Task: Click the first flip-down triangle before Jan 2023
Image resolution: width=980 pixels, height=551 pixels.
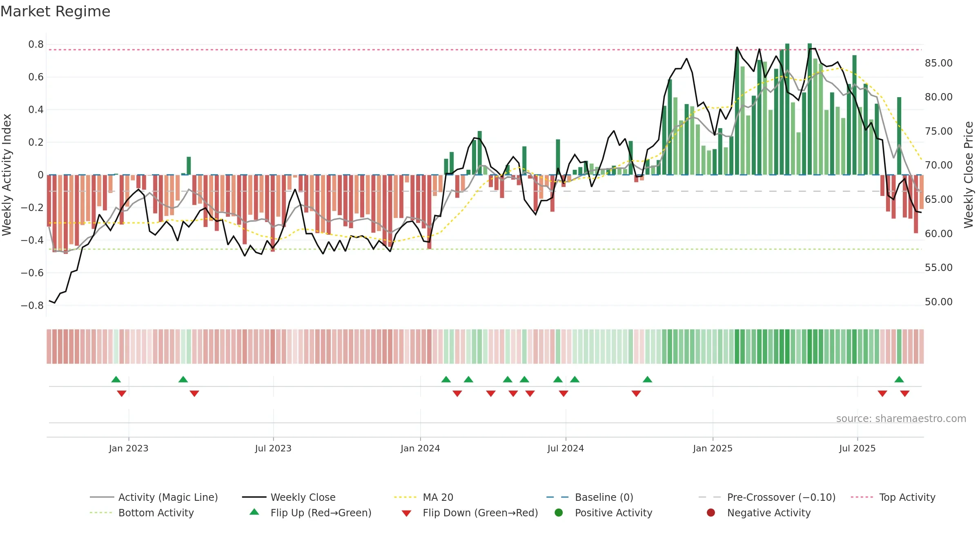Action: tap(122, 393)
